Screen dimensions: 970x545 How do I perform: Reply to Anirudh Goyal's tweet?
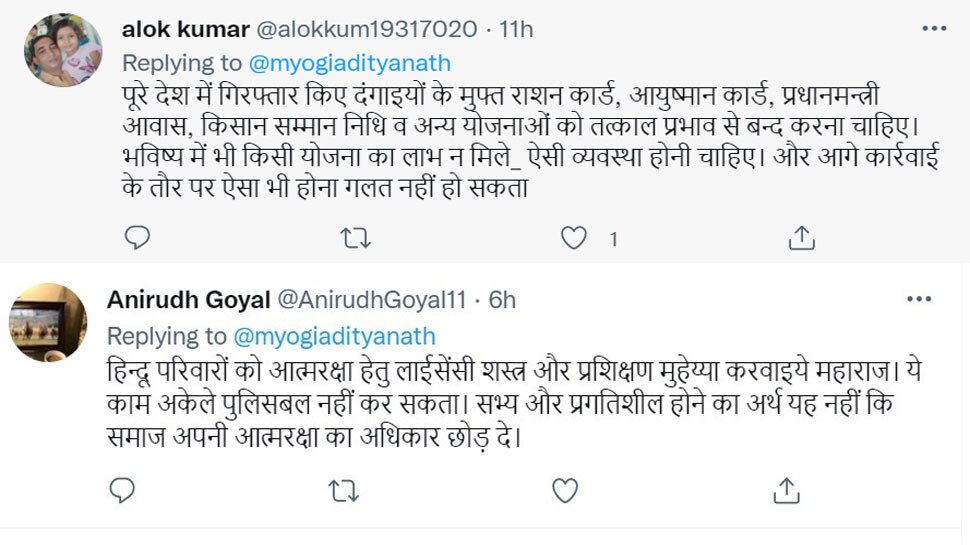(x=123, y=491)
